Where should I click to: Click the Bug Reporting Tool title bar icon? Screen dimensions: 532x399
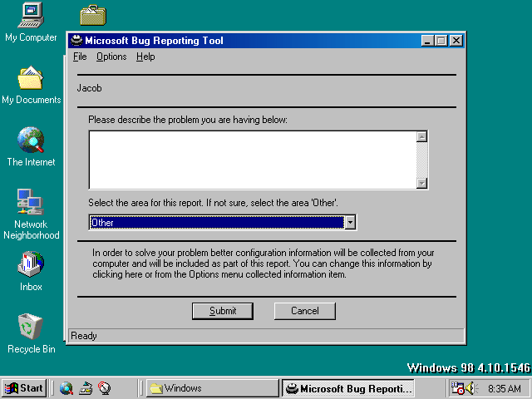[x=76, y=41]
